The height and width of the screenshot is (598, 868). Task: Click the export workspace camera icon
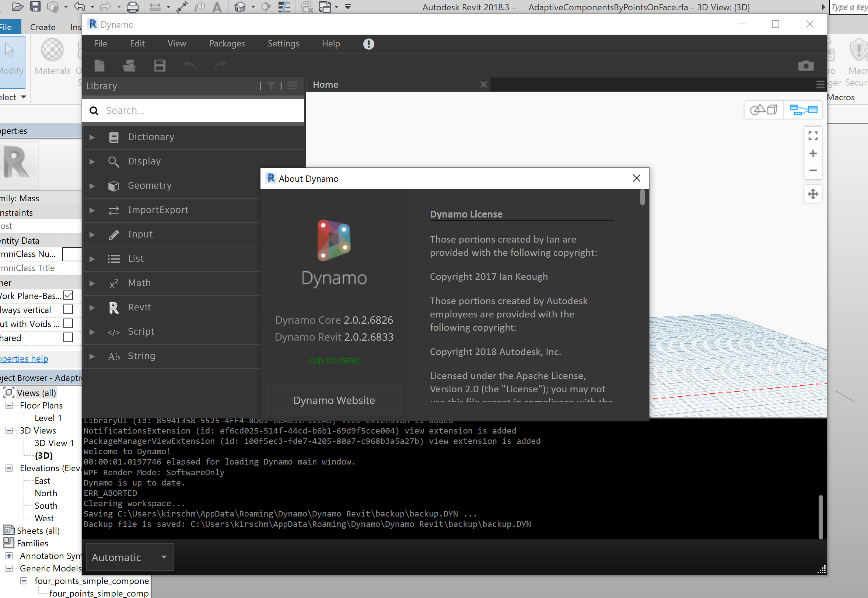click(805, 66)
